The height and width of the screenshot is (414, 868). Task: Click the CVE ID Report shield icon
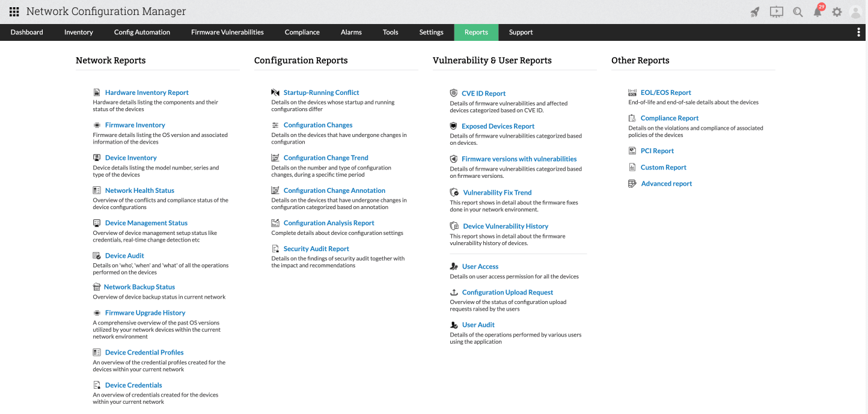(x=454, y=93)
